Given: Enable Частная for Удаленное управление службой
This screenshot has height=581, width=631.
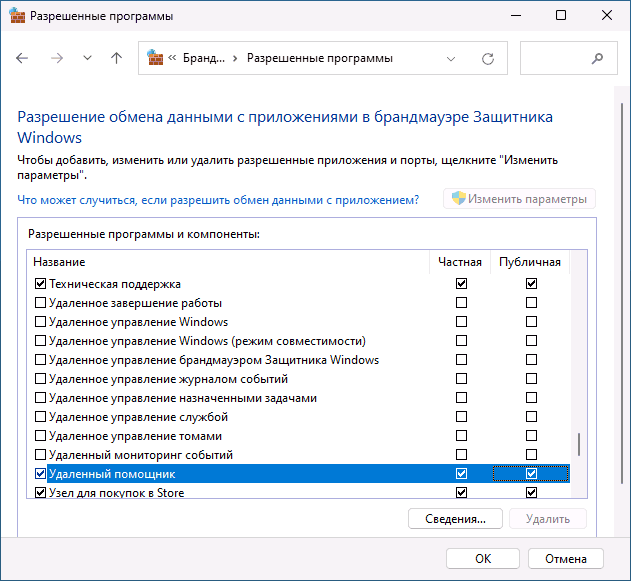Looking at the screenshot, I should click(x=461, y=416).
